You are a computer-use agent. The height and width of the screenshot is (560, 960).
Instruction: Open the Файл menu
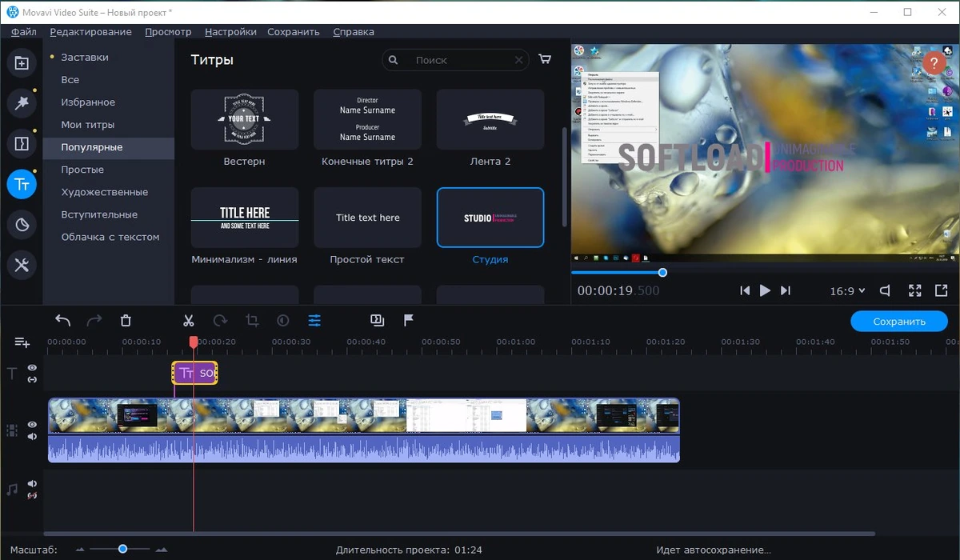click(x=24, y=32)
